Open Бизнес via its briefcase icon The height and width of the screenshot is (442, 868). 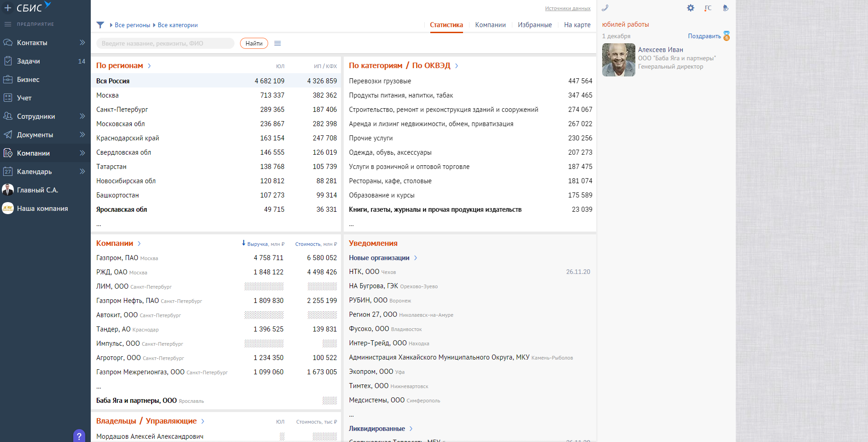click(8, 79)
